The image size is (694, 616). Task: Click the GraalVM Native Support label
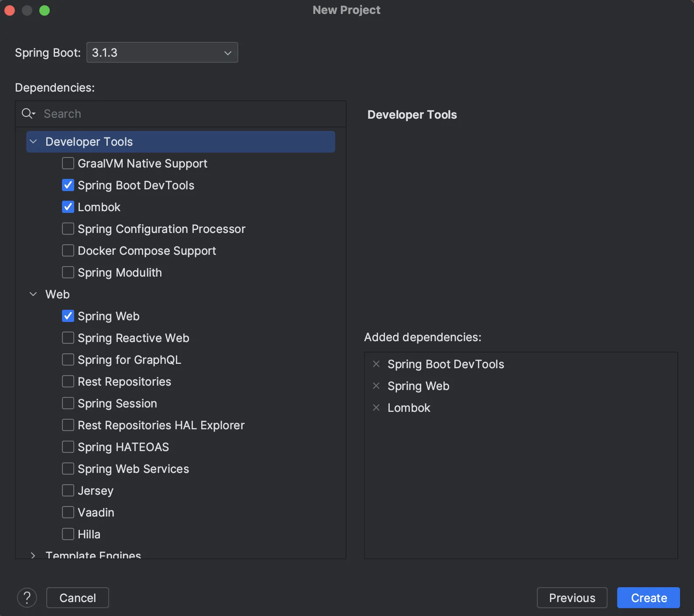click(143, 164)
